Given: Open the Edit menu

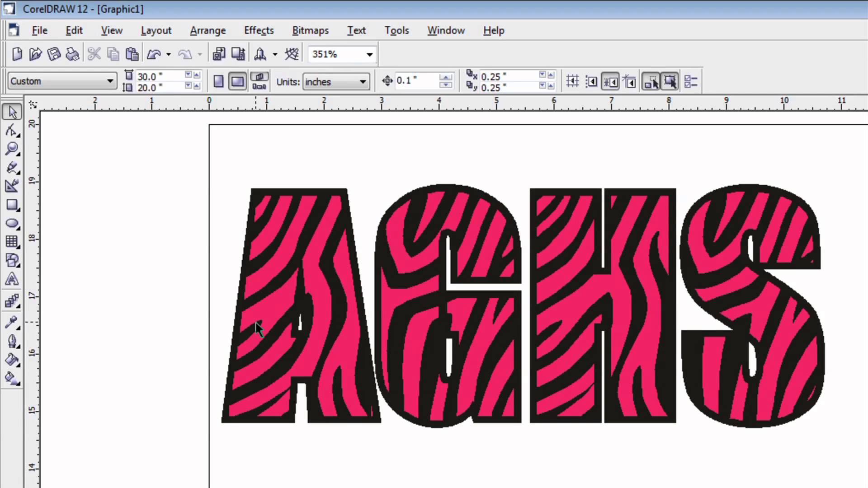Looking at the screenshot, I should tap(74, 30).
